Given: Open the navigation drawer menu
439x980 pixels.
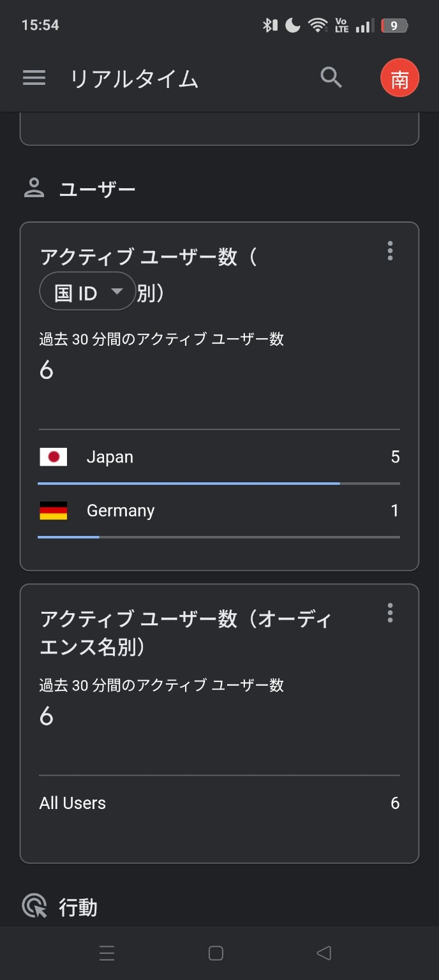Looking at the screenshot, I should coord(34,78).
